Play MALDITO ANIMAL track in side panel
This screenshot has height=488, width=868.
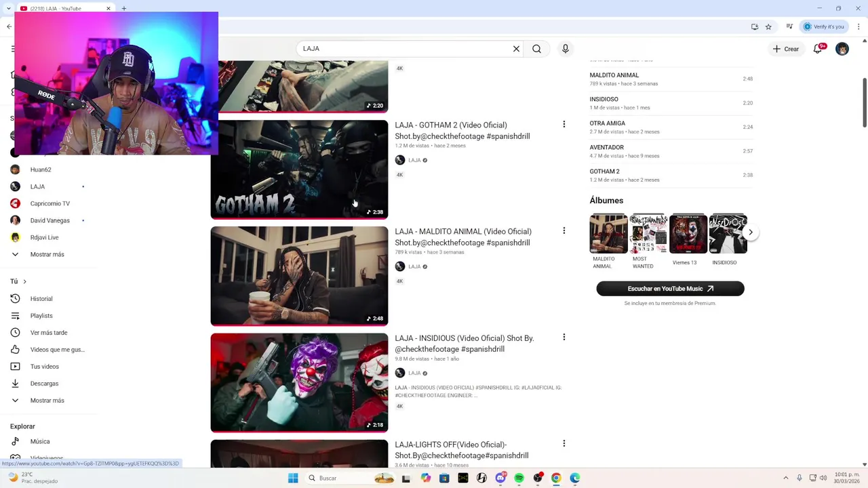coord(671,79)
